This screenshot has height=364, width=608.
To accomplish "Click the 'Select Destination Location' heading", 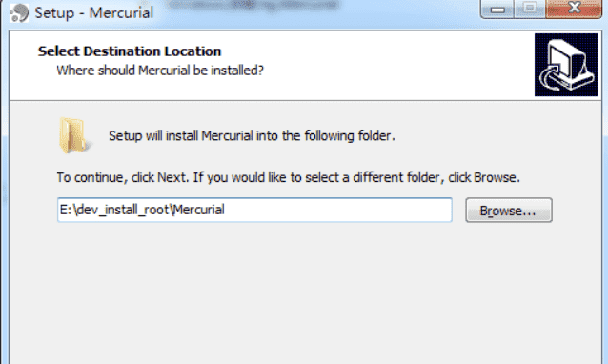I will (x=130, y=51).
